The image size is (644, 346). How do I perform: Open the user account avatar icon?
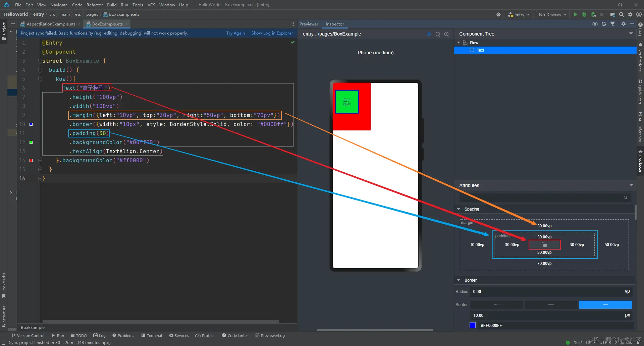click(x=639, y=14)
